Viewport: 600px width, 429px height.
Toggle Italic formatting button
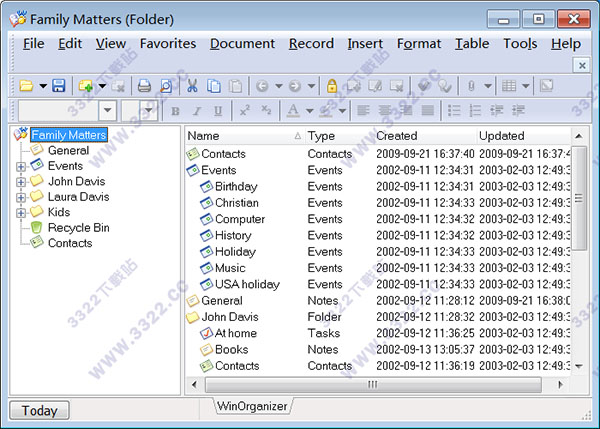[196, 111]
